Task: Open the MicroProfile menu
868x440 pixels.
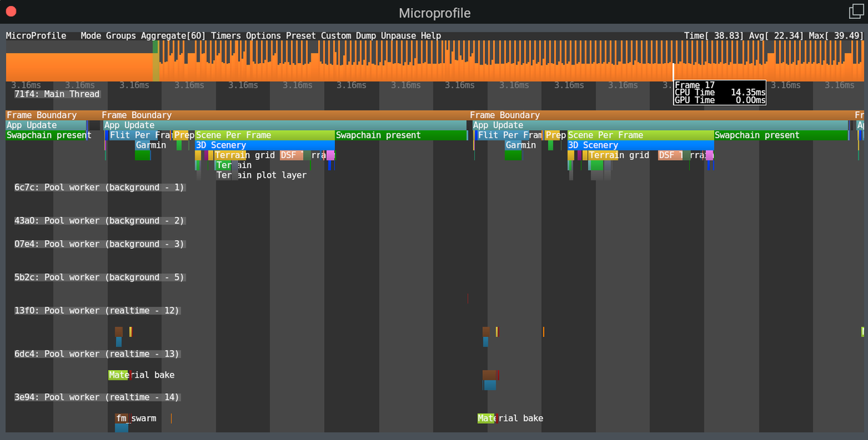Action: coord(36,36)
